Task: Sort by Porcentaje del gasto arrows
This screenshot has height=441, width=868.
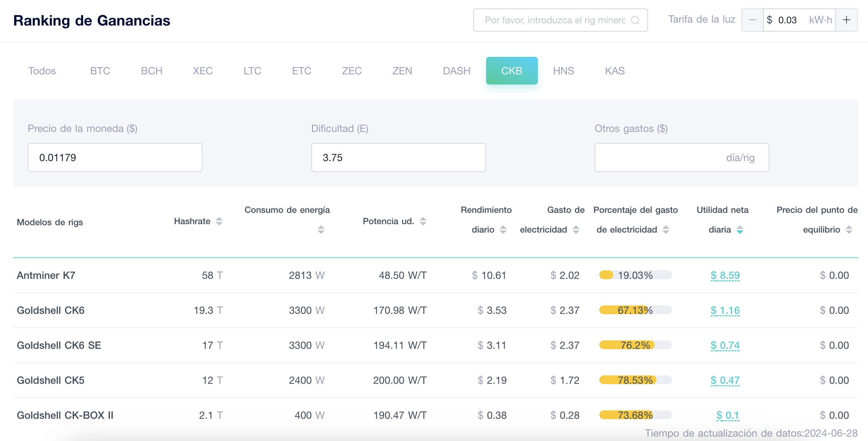Action: [x=666, y=230]
